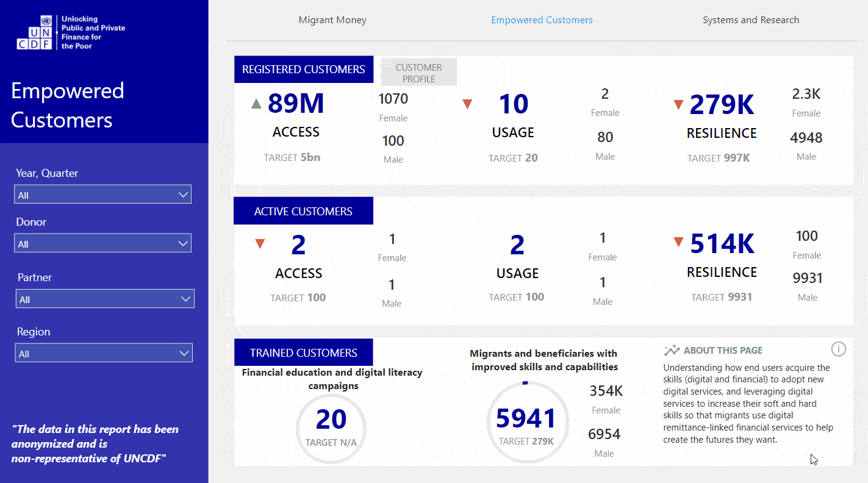Click the About This Page sparkline icon
This screenshot has width=868, height=483.
point(672,351)
